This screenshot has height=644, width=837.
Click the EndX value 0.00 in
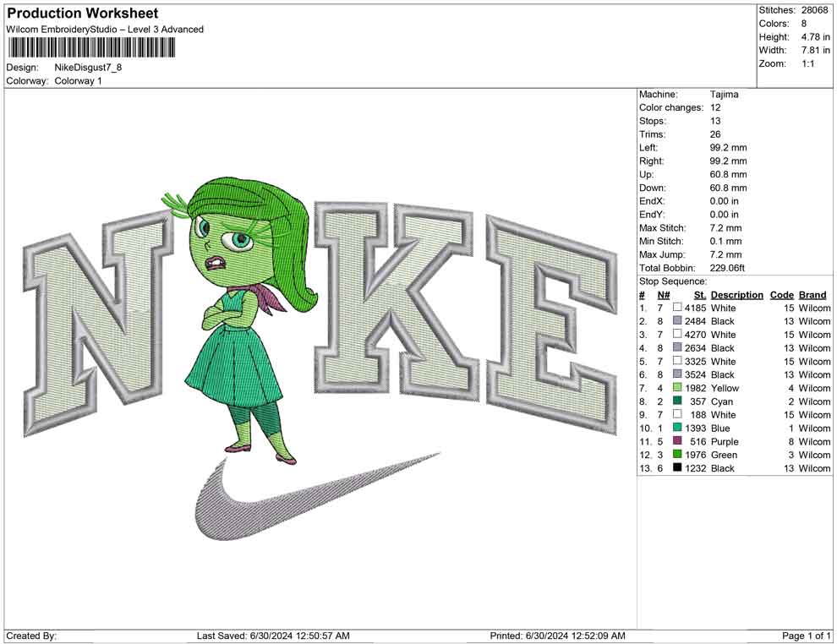[724, 201]
